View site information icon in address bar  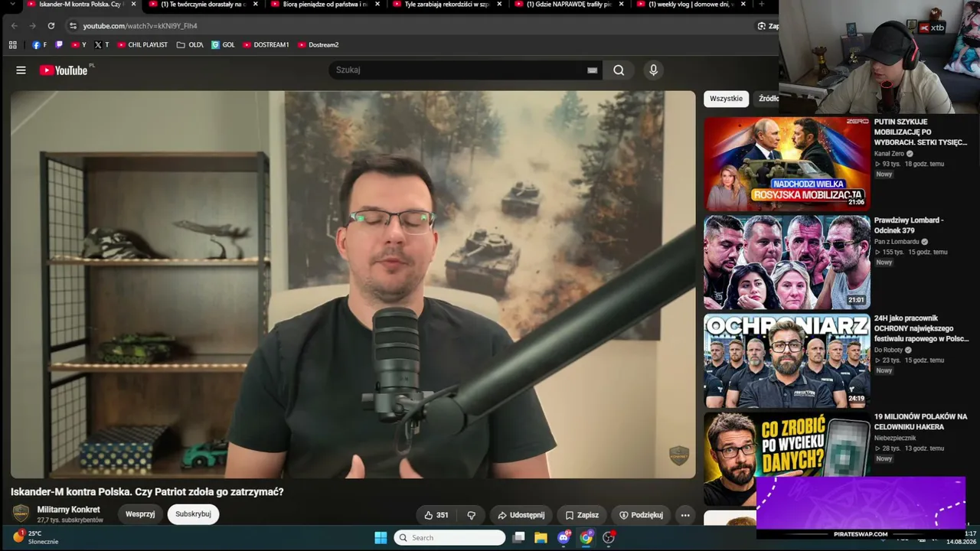[73, 26]
